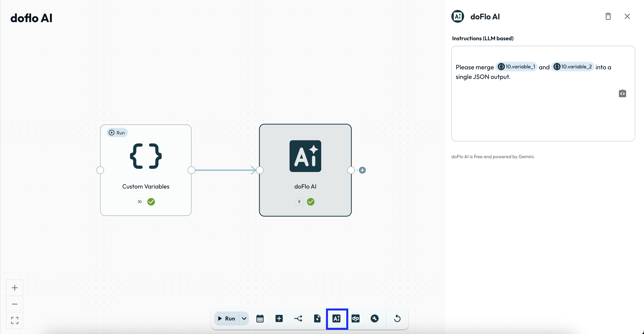
Task: Click the undo/reset circular arrow icon
Action: (x=397, y=318)
